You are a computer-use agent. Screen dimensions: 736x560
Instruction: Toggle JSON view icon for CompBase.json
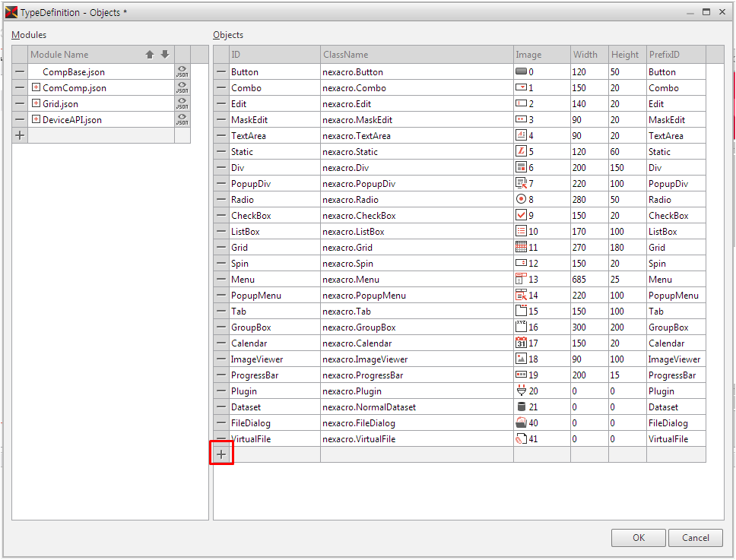click(182, 72)
